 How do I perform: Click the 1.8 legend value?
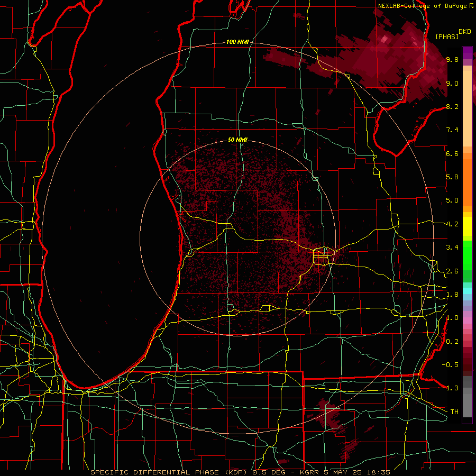click(x=452, y=295)
